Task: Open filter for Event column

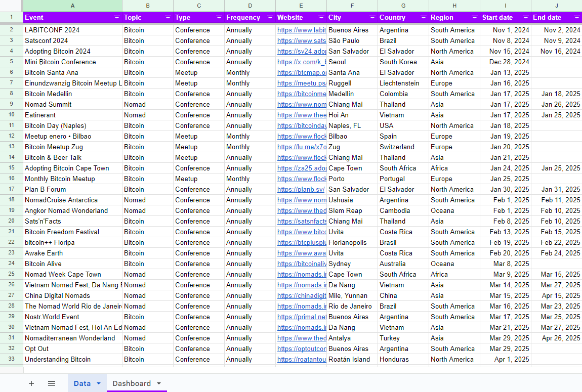Action: coord(116,17)
